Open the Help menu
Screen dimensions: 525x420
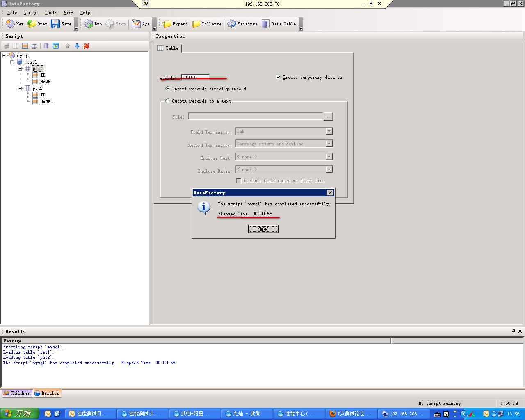pos(85,13)
